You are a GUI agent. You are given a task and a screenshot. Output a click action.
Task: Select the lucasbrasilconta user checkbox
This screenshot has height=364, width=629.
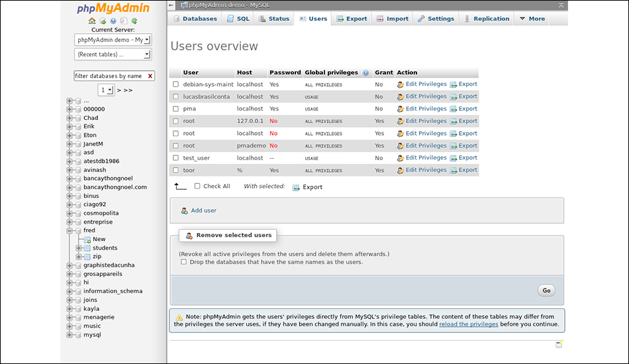pos(175,97)
